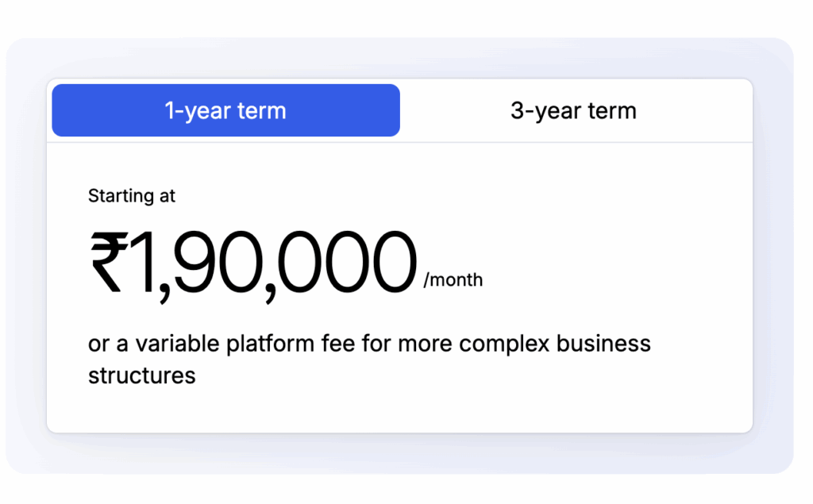This screenshot has width=813, height=504.
Task: Click the word 'structures' in the description
Action: click(x=142, y=375)
